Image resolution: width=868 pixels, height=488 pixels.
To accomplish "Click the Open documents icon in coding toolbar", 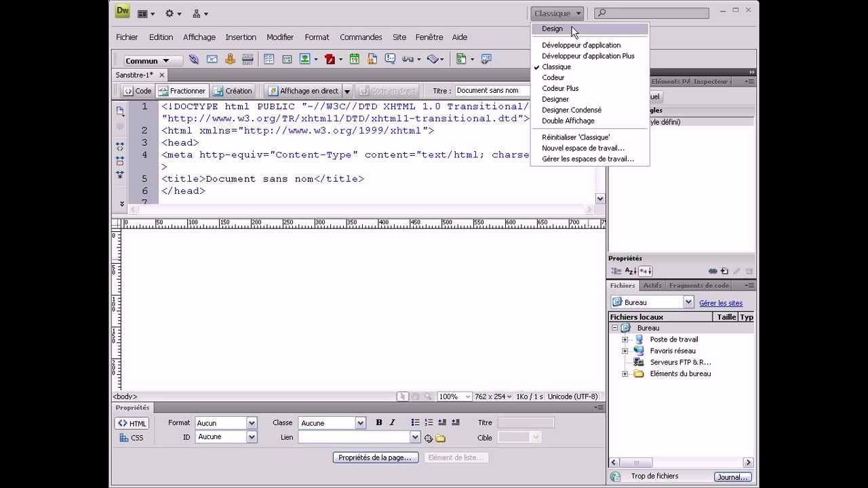I will (120, 111).
